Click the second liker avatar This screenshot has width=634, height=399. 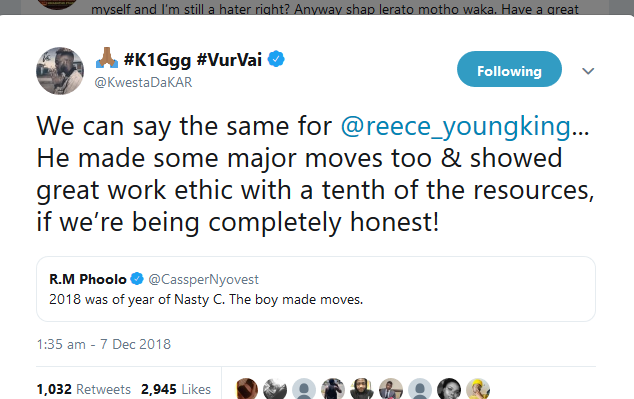[275, 389]
